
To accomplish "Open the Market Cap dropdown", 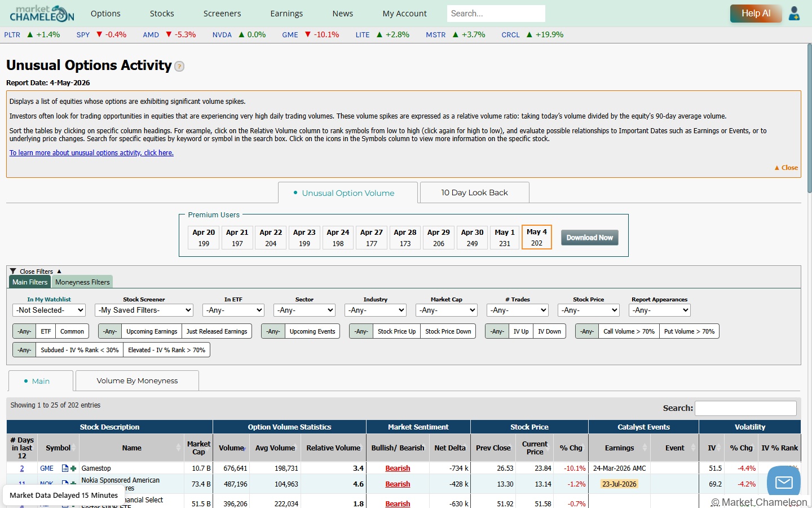I will (x=447, y=310).
